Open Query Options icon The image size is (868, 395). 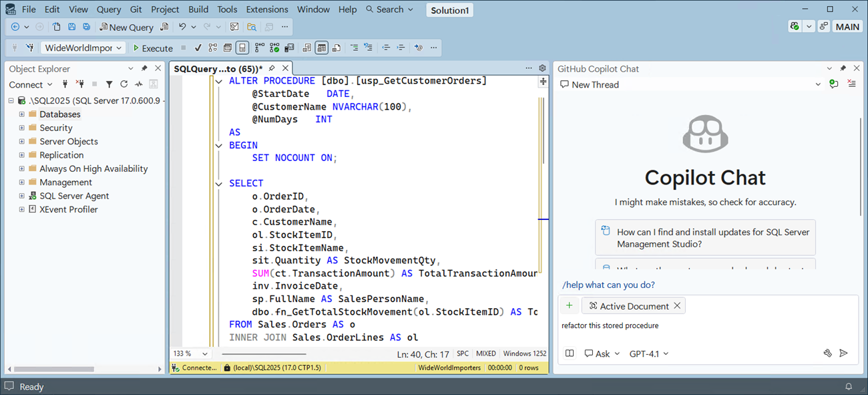(228, 48)
